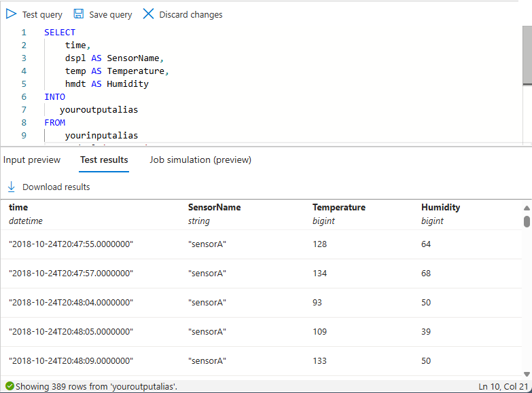
Task: Click the Download results arrow icon
Action: [x=11, y=187]
